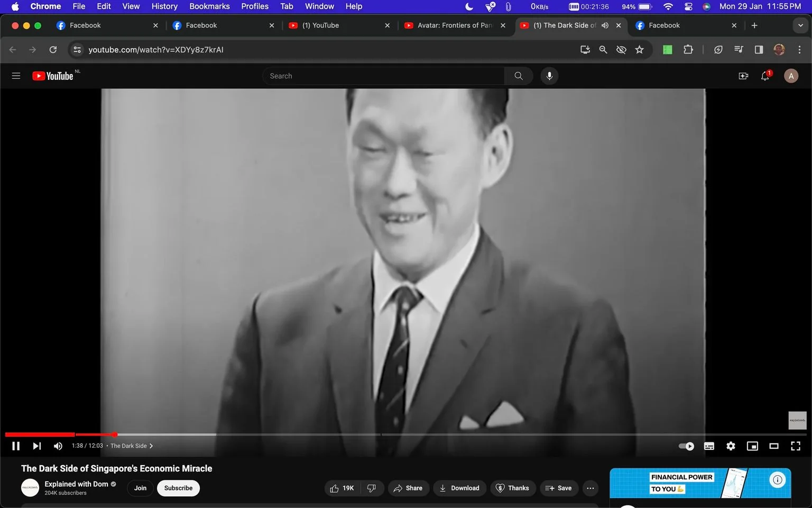
Task: Open the Chrome profile avatar
Action: click(779, 49)
